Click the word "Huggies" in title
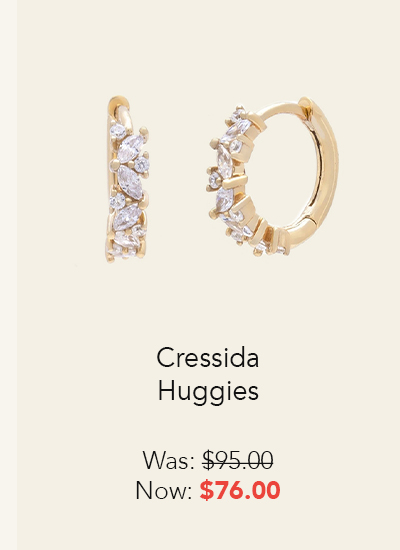This screenshot has width=400, height=550. coord(208,391)
